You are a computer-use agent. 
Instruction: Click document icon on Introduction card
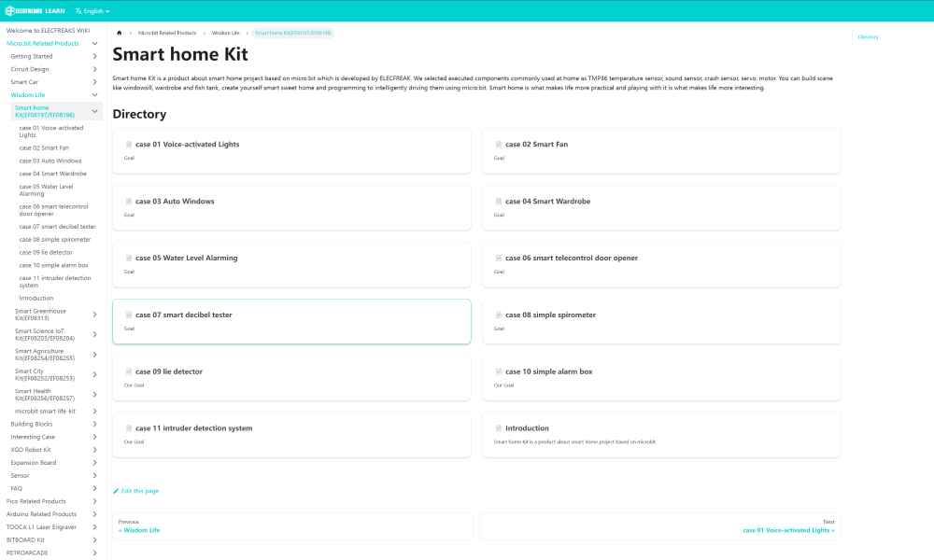pos(499,428)
